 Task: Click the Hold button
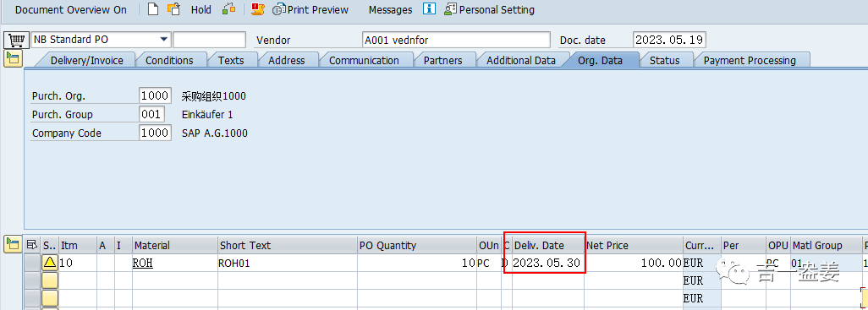click(x=201, y=10)
